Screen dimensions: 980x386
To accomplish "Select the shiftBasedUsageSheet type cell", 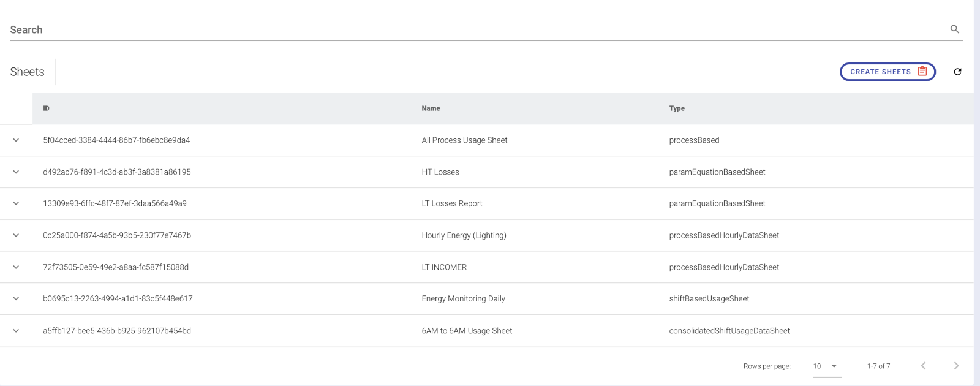I will tap(709, 299).
